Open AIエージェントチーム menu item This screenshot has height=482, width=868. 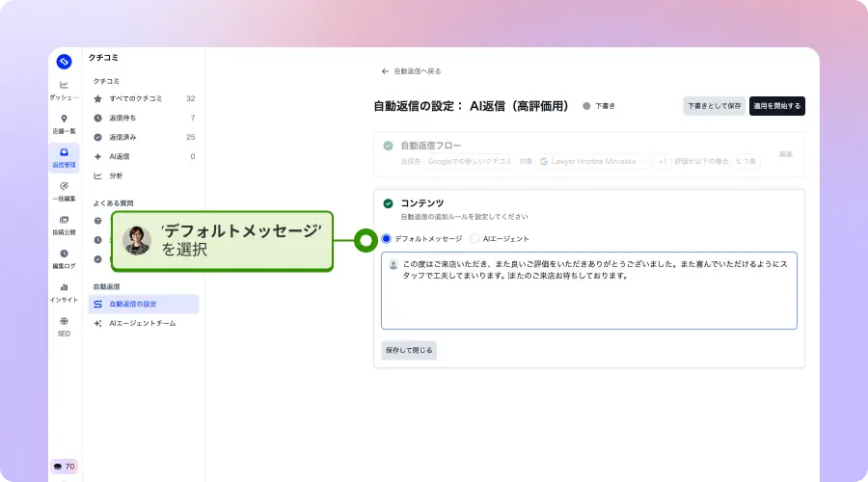[142, 323]
